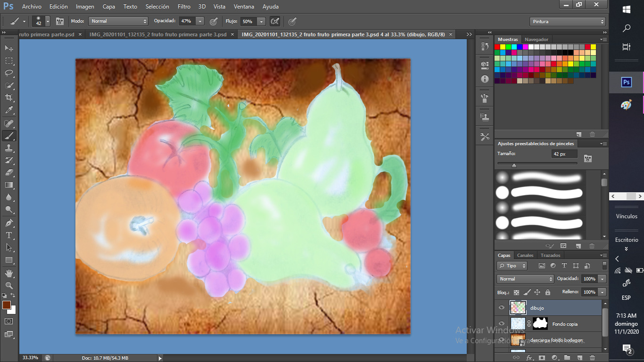Open the Windows Start menu
Screen dimensions: 644x362
click(x=627, y=9)
